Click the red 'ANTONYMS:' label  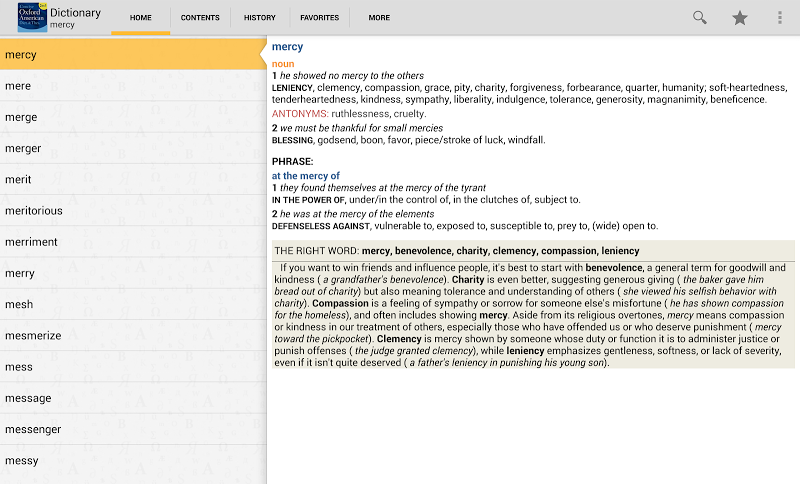(300, 114)
